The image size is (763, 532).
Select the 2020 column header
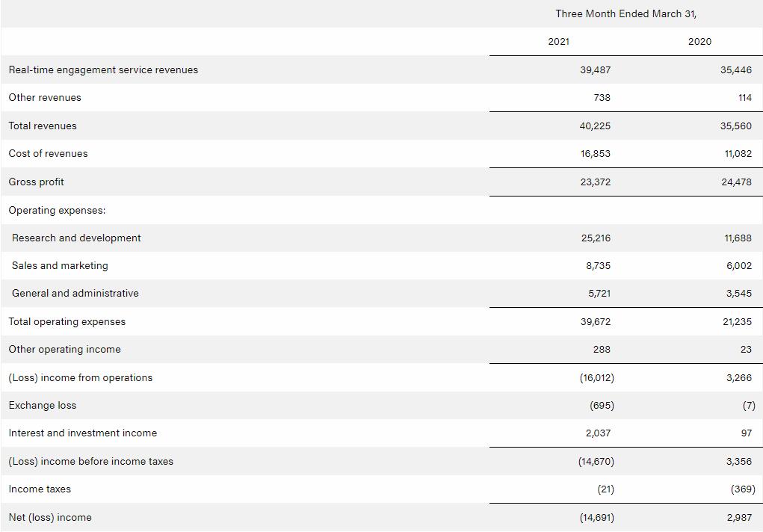[699, 41]
